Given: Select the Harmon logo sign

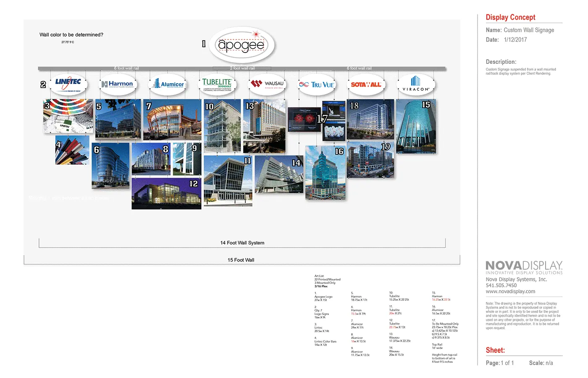Looking at the screenshot, I should click(118, 84).
